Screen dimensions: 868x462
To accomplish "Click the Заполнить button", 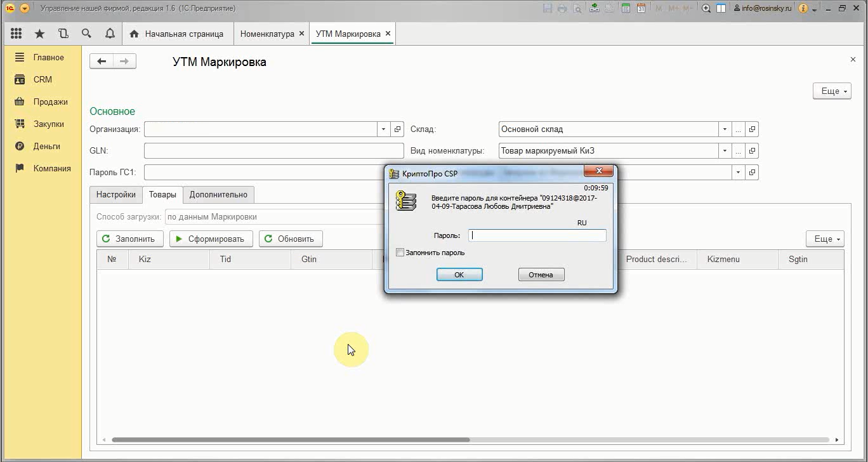I will coord(130,239).
